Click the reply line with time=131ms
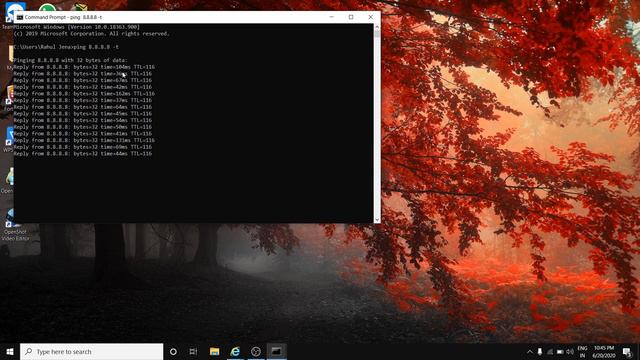The image size is (640, 360). [84, 140]
